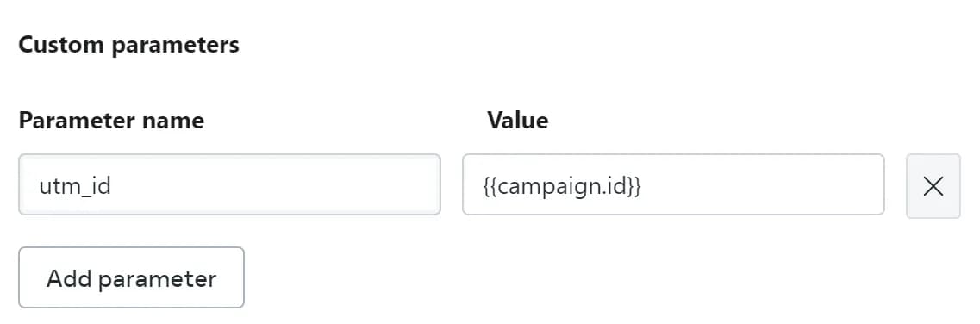Clear the campaign.id parameter with the X button
This screenshot has width=980, height=324.
933,186
